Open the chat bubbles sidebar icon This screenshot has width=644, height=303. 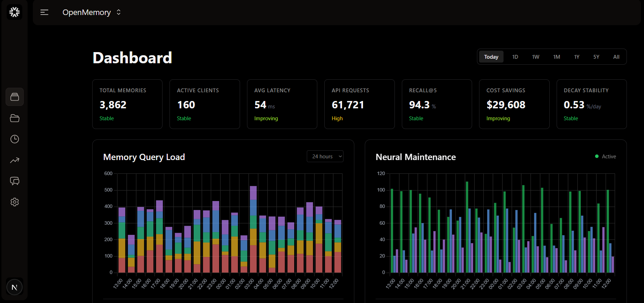point(15,181)
